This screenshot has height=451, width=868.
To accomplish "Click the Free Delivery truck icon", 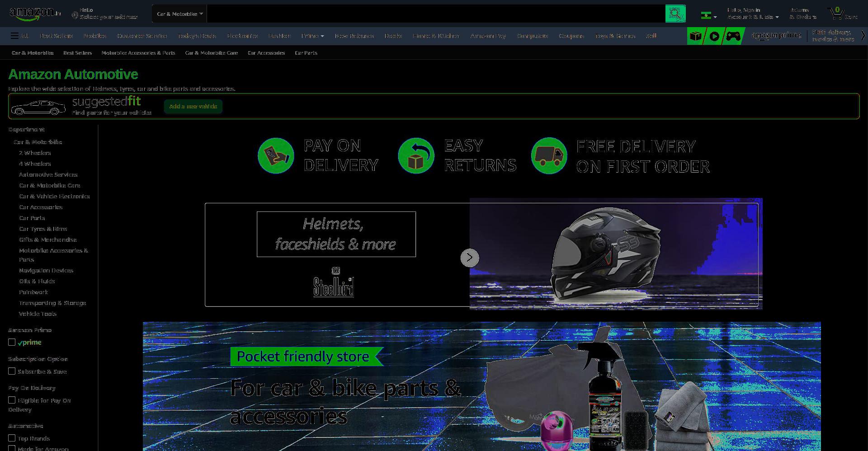I will [x=549, y=155].
